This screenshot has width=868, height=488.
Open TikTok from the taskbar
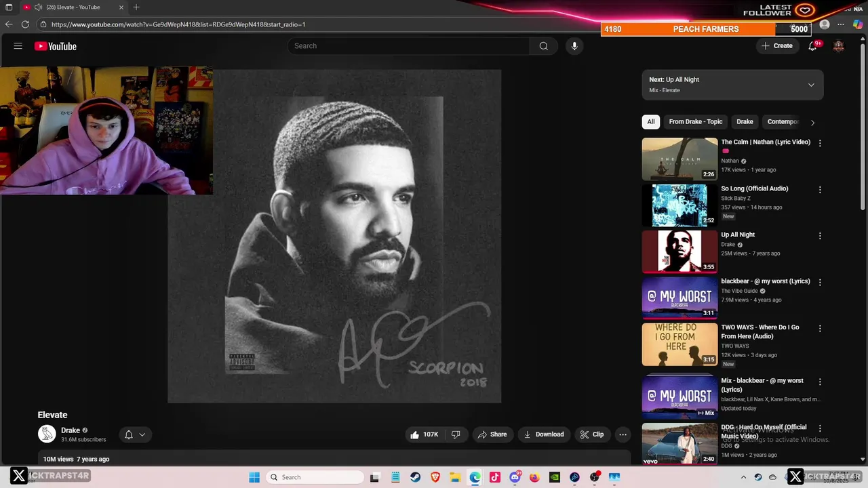point(495,477)
